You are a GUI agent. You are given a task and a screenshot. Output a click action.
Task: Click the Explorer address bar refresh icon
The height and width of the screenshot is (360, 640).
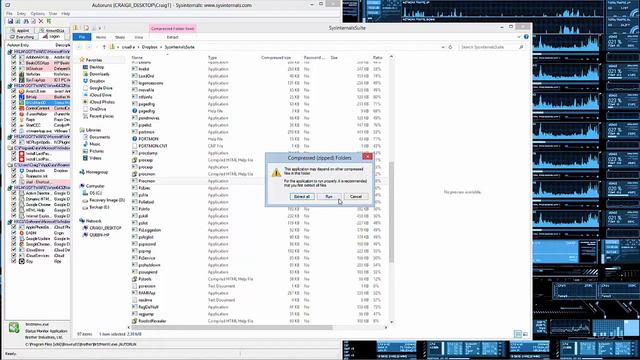pyautogui.click(x=451, y=47)
